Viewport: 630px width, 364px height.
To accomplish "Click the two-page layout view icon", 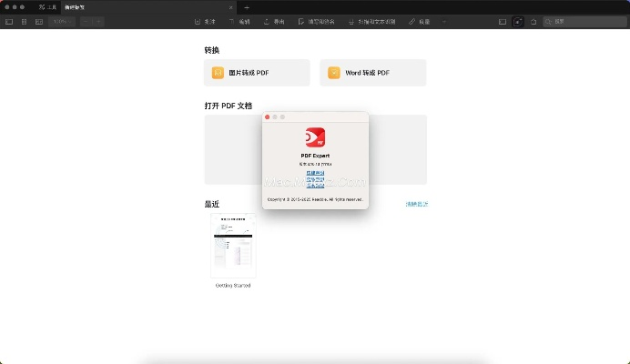I will pyautogui.click(x=38, y=21).
